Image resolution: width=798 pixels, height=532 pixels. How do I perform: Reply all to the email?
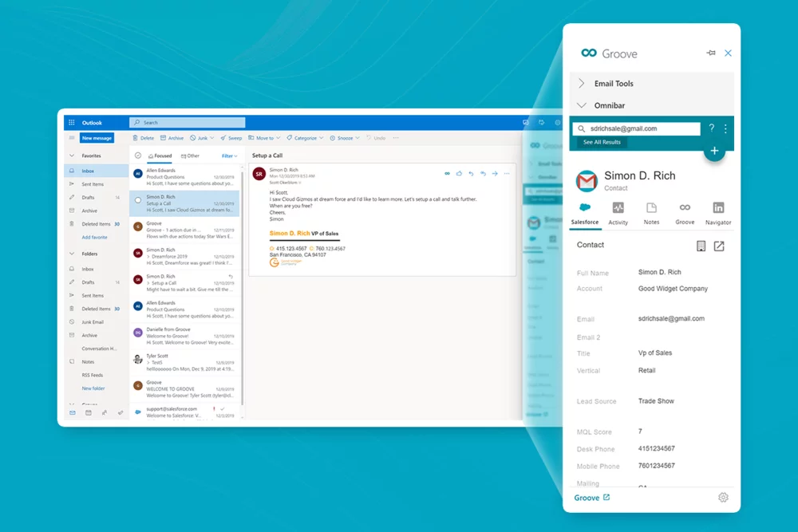pyautogui.click(x=483, y=173)
